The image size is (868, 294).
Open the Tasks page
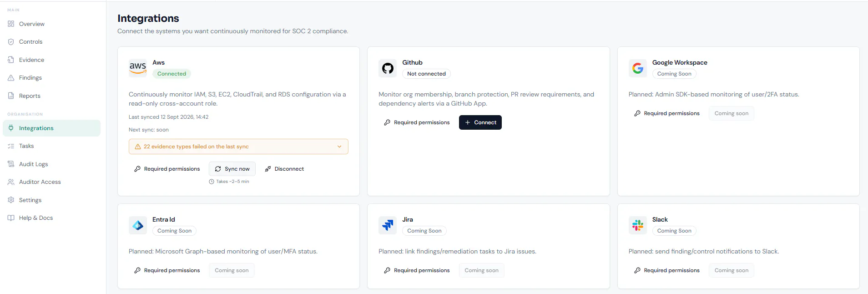point(52,146)
